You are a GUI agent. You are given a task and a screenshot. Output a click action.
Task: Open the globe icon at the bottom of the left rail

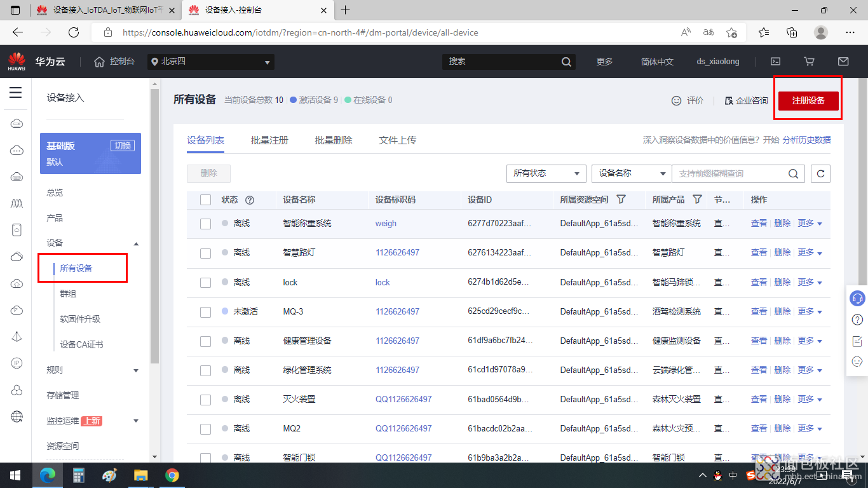pyautogui.click(x=17, y=417)
